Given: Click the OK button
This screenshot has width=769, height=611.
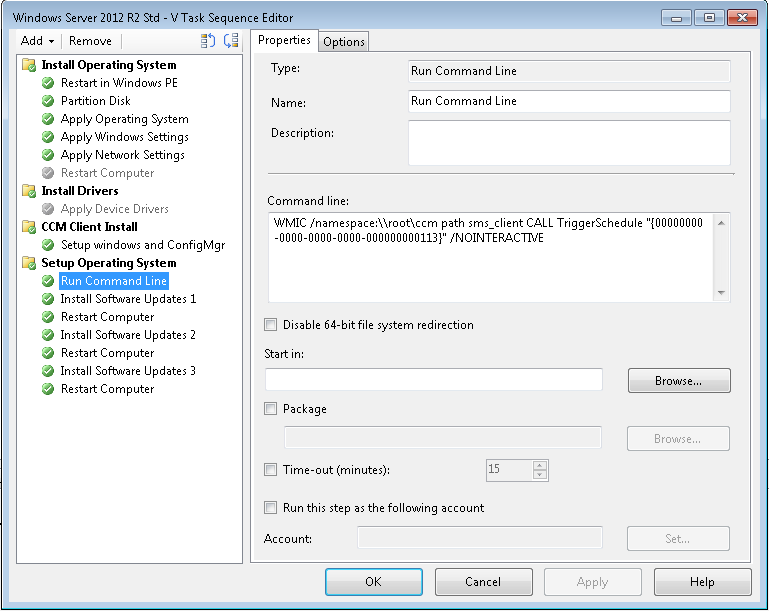Looking at the screenshot, I should tap(374, 582).
